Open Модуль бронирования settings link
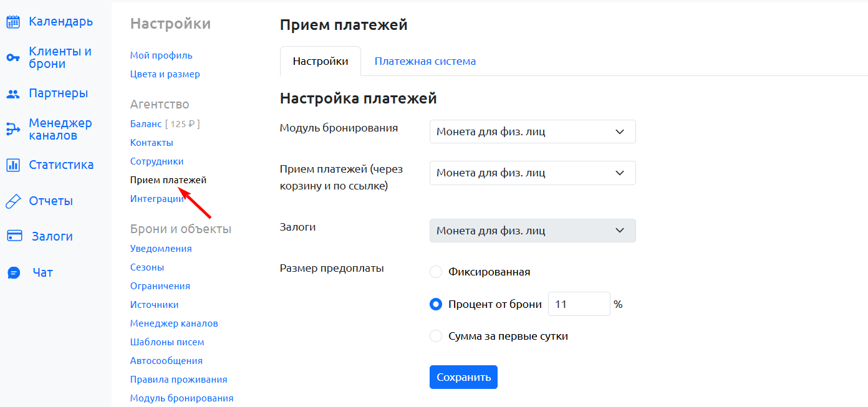This screenshot has width=868, height=407. coord(181,398)
